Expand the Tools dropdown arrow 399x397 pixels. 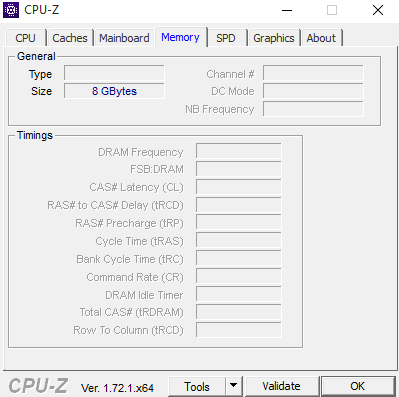[x=234, y=386]
